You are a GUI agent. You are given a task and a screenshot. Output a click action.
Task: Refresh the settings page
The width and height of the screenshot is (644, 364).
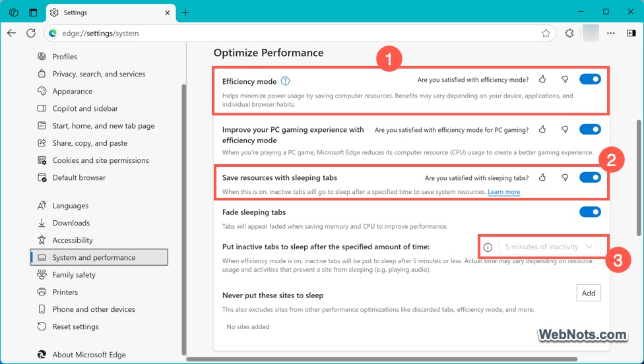pyautogui.click(x=31, y=33)
